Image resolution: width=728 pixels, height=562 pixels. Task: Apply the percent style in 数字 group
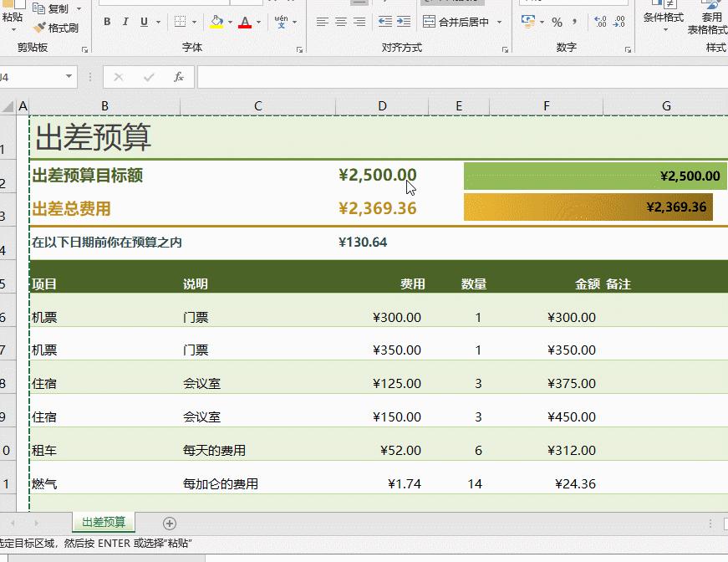[557, 23]
